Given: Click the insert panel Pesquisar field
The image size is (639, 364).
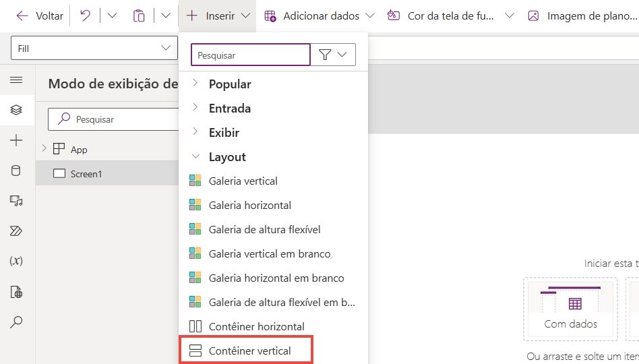Looking at the screenshot, I should [251, 55].
